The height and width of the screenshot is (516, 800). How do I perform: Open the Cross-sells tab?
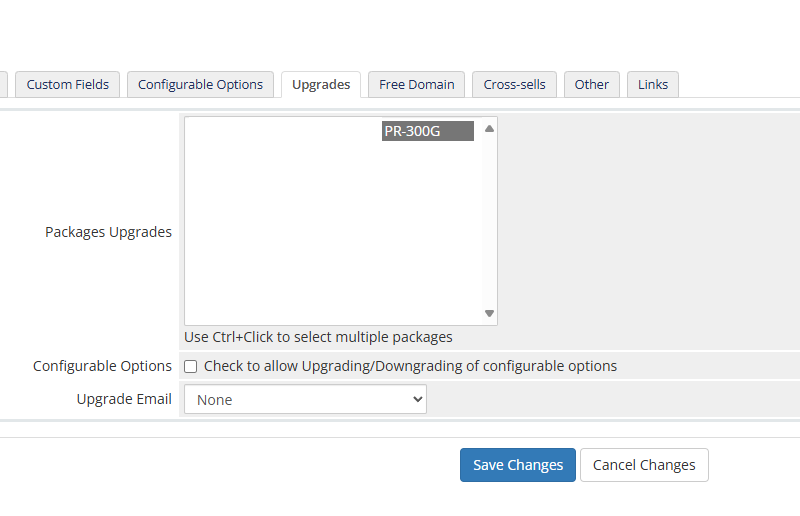pos(514,85)
